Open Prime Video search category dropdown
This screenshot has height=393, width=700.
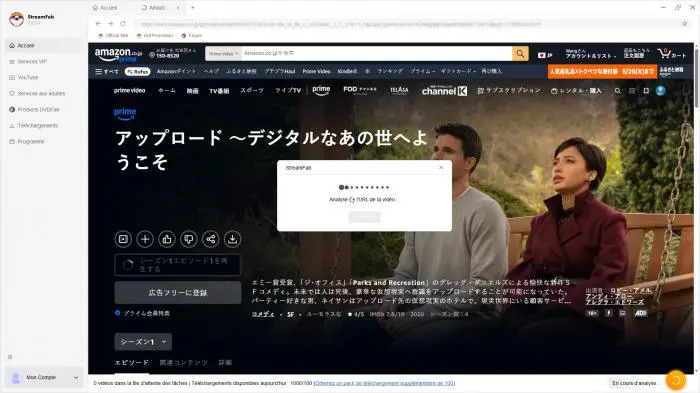223,54
